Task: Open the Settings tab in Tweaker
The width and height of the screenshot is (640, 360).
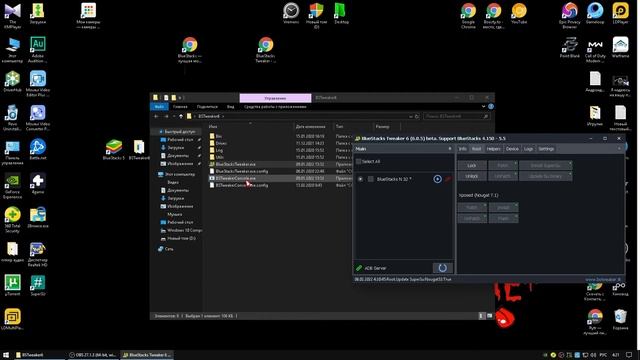Action: 546,149
